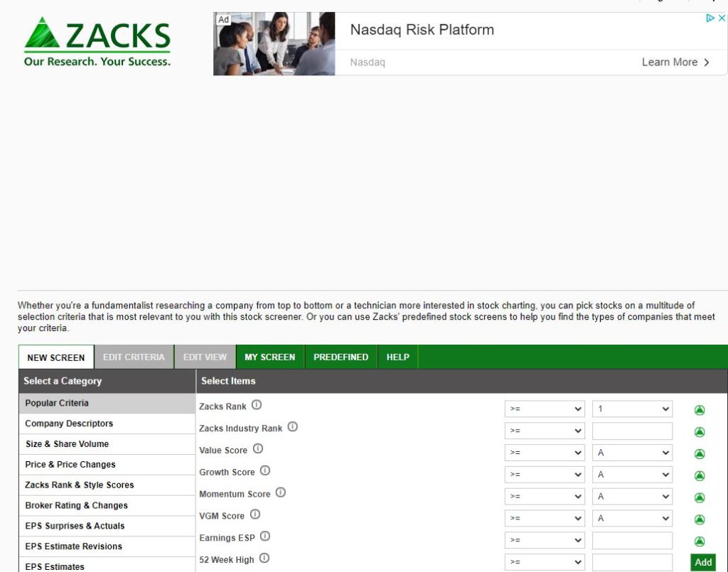Open the Predefined tab
This screenshot has height=572, width=728.
pos(341,357)
